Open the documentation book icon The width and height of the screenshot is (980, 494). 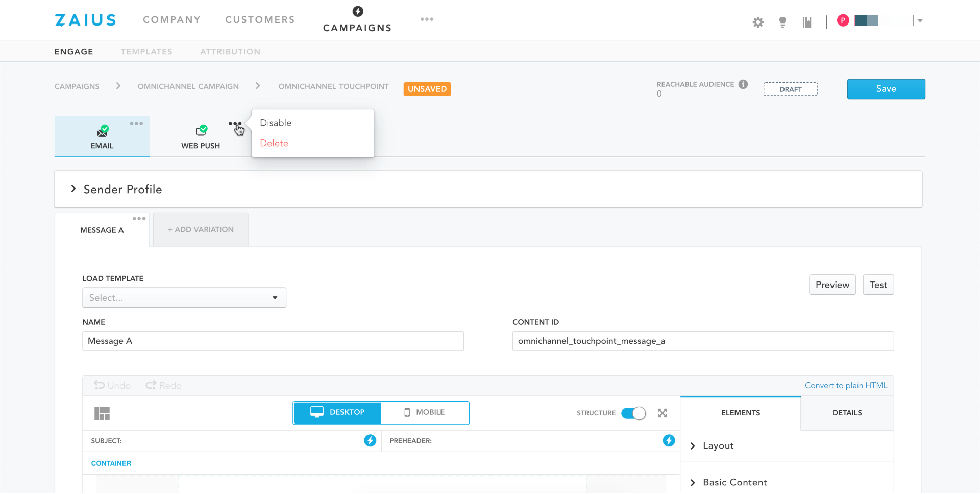[807, 22]
